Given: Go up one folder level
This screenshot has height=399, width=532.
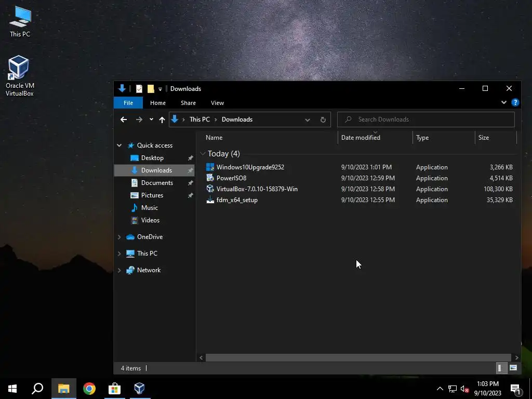Looking at the screenshot, I should pyautogui.click(x=162, y=119).
